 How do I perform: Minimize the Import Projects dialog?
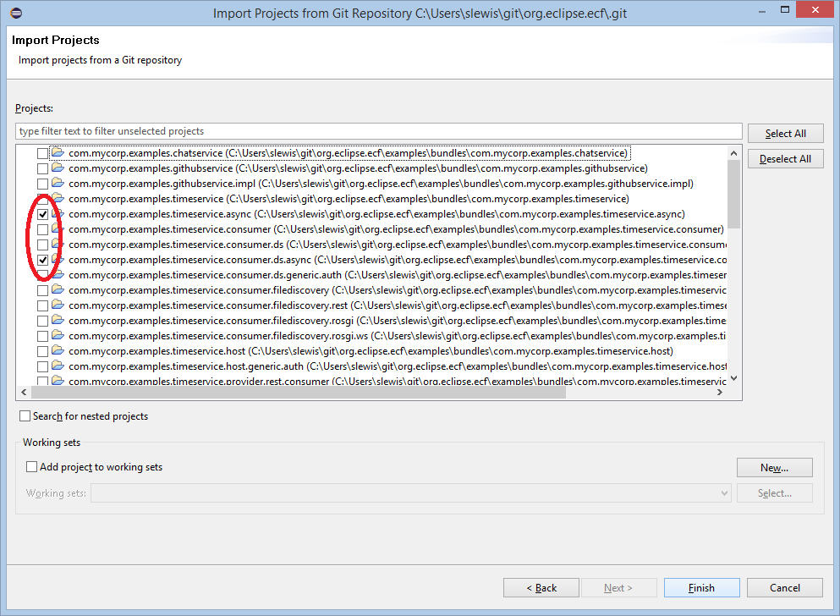761,11
